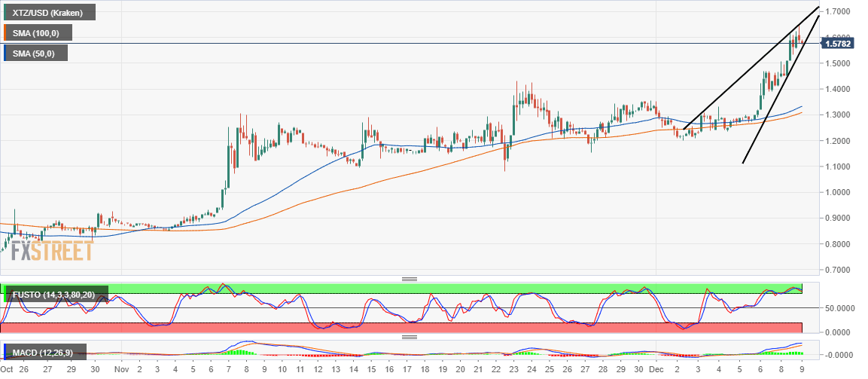
Task: Click the 50.0000 level on stochastic axis
Action: (839, 308)
